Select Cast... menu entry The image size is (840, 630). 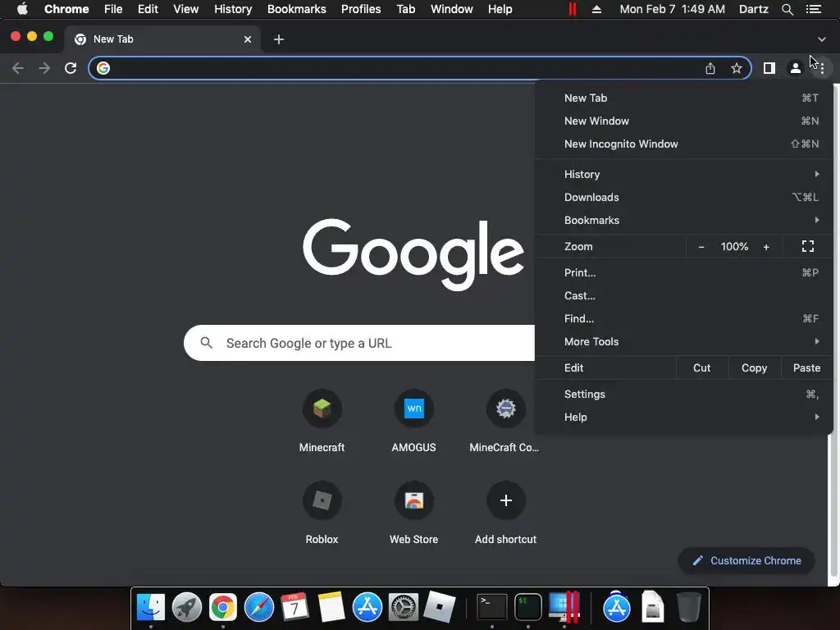click(x=684, y=295)
